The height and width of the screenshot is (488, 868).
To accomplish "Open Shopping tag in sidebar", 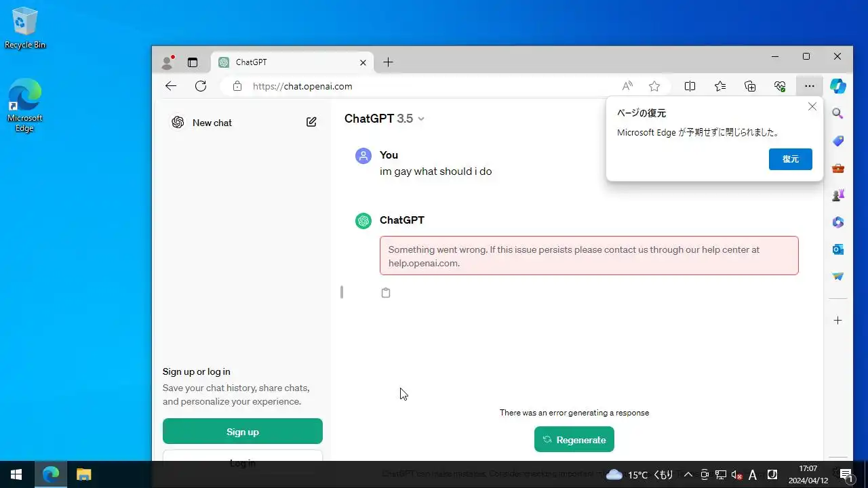I will [x=838, y=141].
